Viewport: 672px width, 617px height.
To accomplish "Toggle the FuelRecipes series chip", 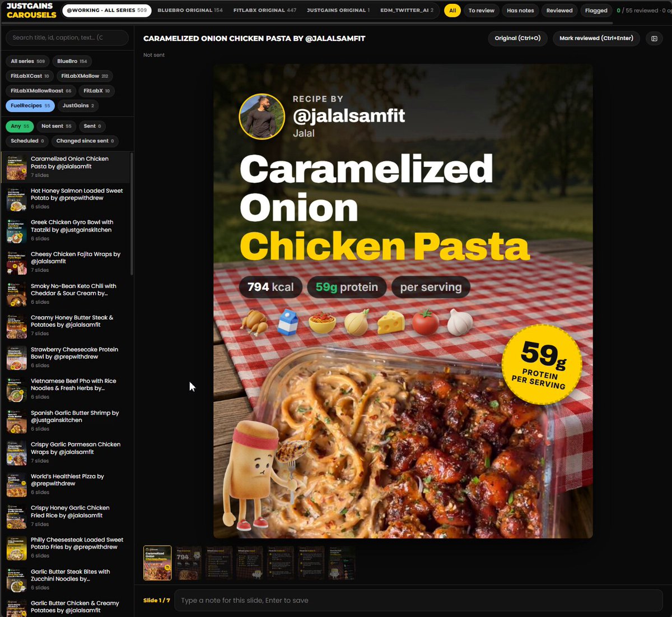I will tap(30, 105).
